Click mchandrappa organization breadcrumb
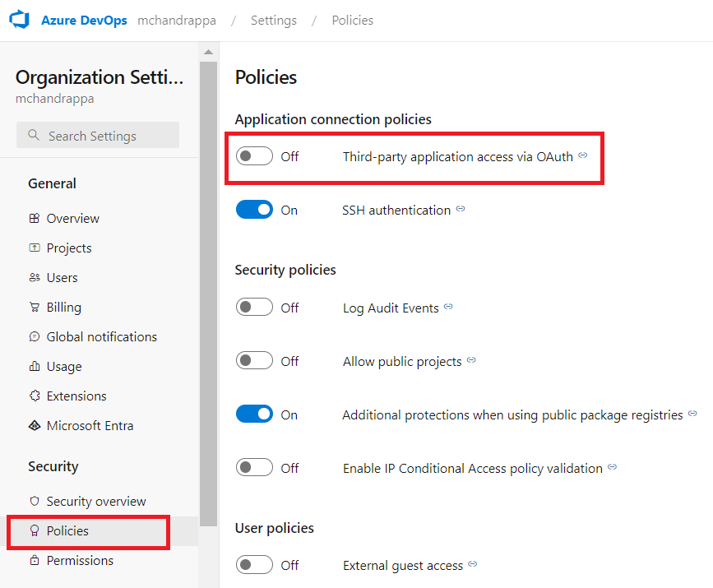The image size is (713, 588). coord(177,21)
